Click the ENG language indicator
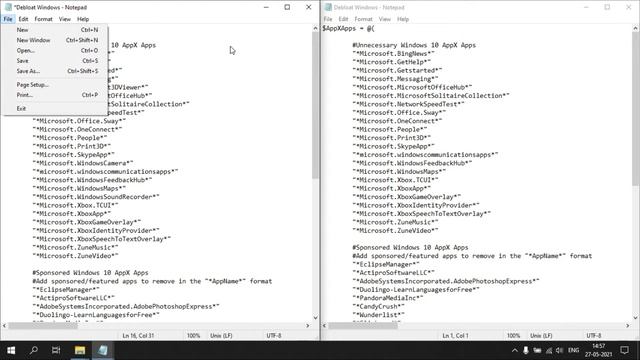Screen dimensions: 640x360 click(x=573, y=350)
